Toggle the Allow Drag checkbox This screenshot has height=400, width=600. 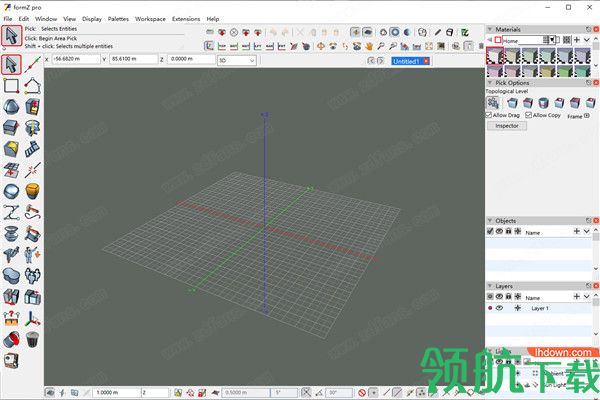pos(489,115)
